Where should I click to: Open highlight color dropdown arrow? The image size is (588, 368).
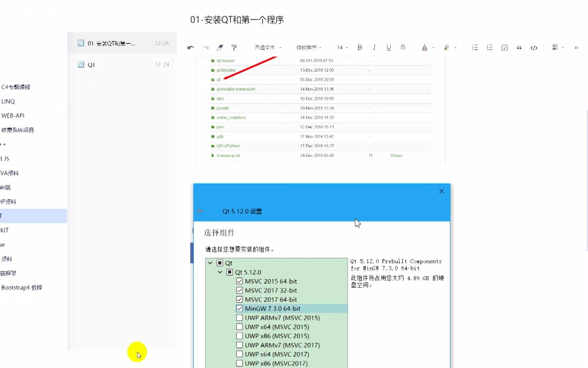click(x=455, y=48)
